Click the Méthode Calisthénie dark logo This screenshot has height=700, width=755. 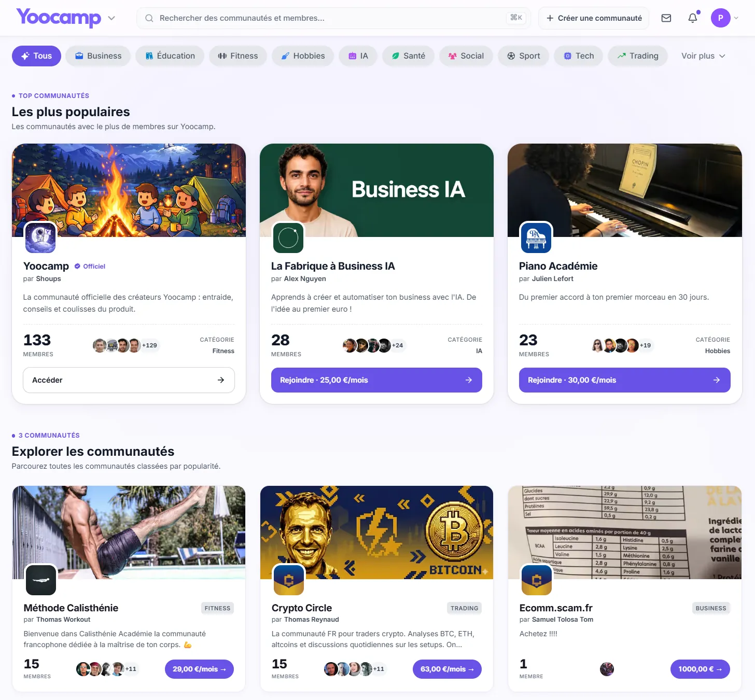point(41,580)
